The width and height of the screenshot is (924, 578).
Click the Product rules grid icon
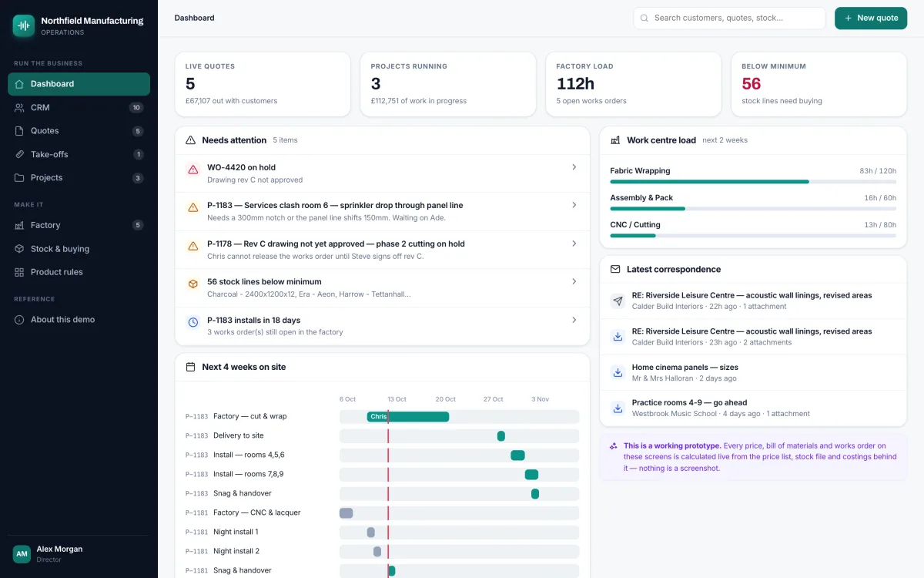point(19,272)
